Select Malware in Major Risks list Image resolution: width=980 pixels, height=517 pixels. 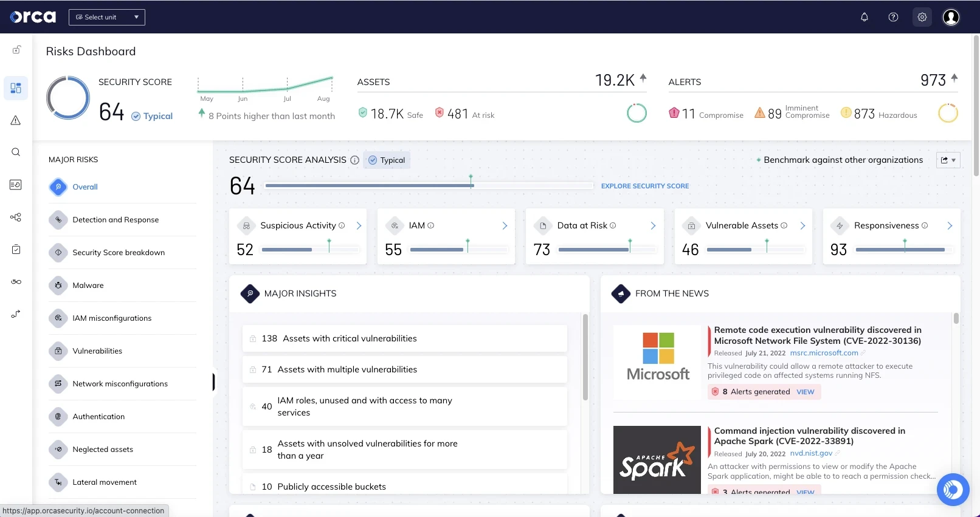click(x=88, y=286)
